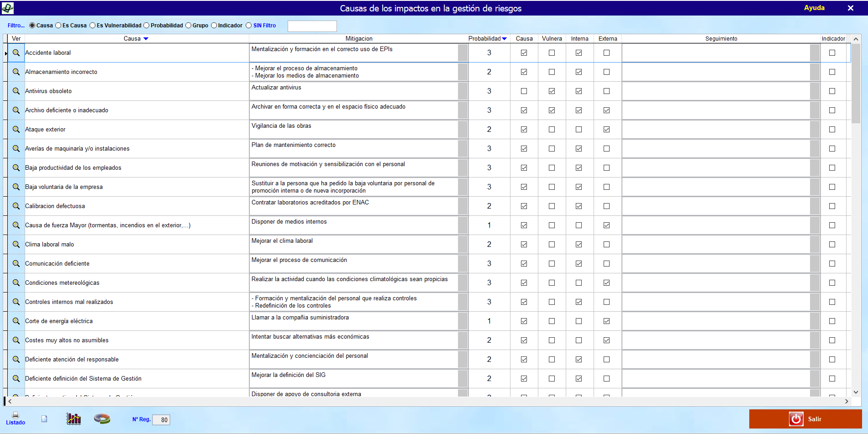
Task: Click the filter text input field
Action: point(312,26)
